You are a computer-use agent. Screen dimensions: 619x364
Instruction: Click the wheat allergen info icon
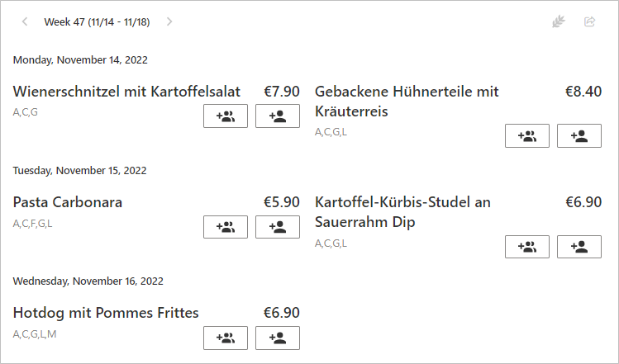tap(559, 21)
